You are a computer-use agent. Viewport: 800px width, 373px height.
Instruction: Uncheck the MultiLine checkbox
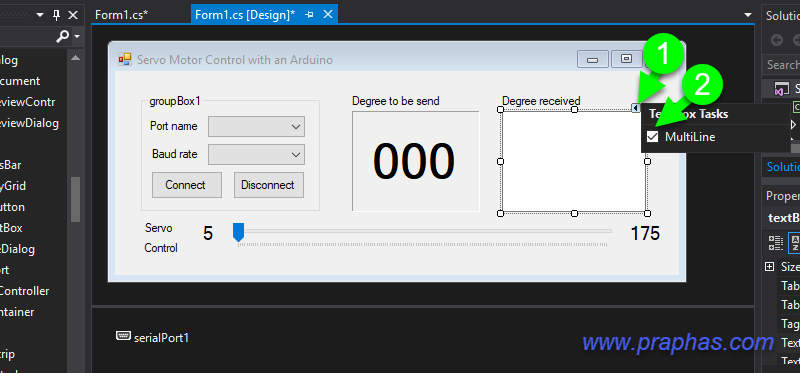(653, 137)
